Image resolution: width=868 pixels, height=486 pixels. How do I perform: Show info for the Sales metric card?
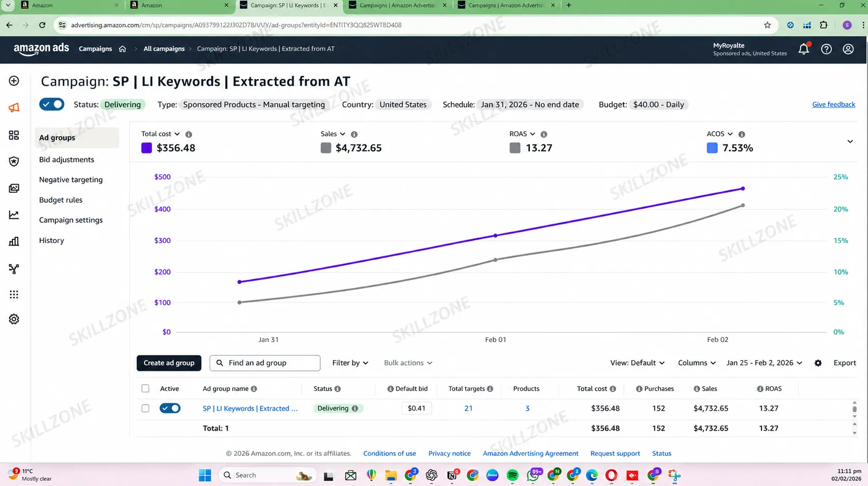[x=354, y=134]
